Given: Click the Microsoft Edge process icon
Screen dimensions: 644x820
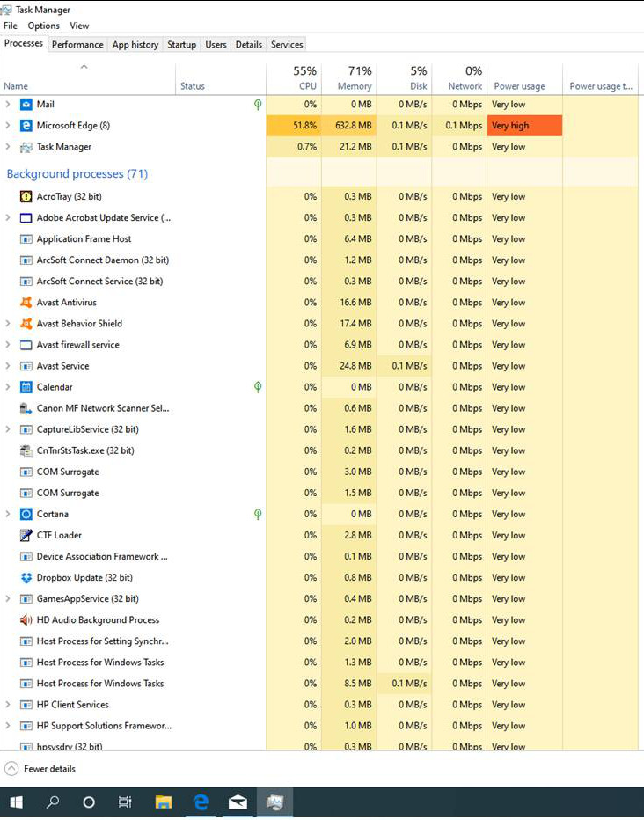Looking at the screenshot, I should 26,126.
